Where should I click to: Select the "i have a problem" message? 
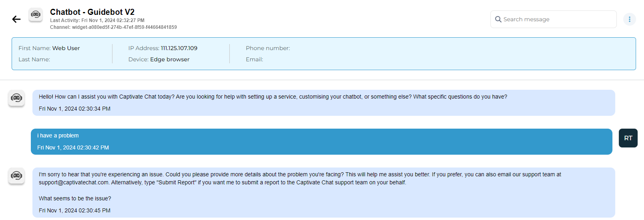[58, 136]
